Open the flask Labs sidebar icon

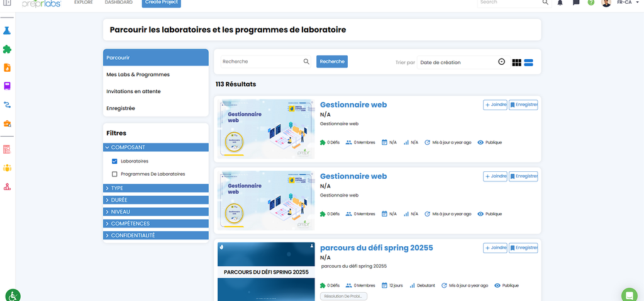tap(7, 30)
